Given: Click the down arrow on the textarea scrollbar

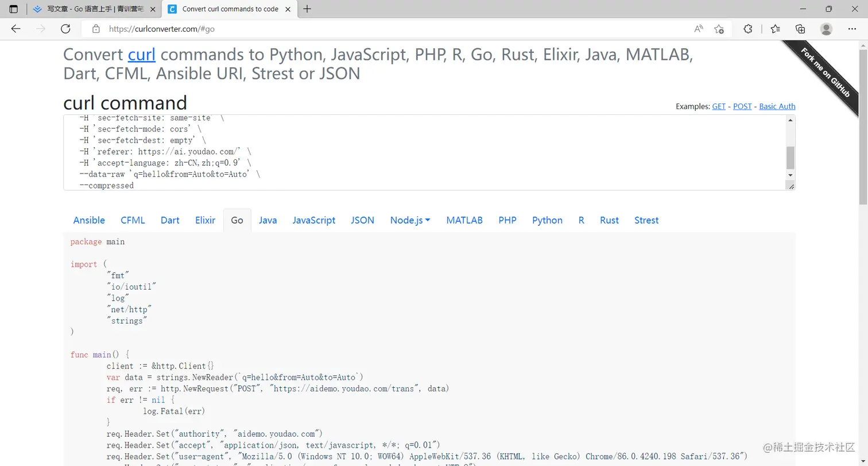Looking at the screenshot, I should (790, 176).
